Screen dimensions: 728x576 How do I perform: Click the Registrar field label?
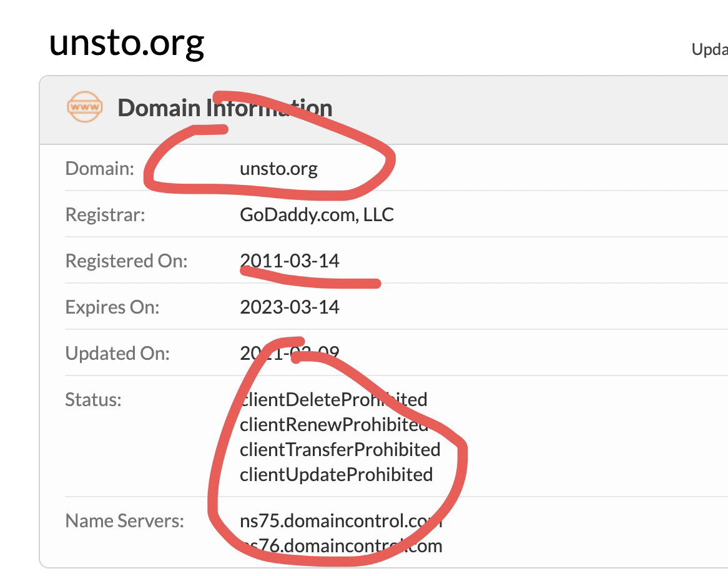105,215
